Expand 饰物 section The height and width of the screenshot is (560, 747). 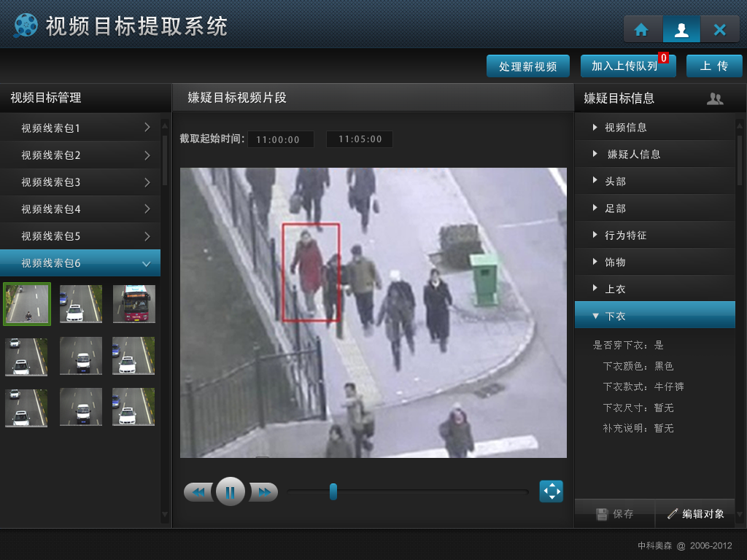(x=655, y=262)
